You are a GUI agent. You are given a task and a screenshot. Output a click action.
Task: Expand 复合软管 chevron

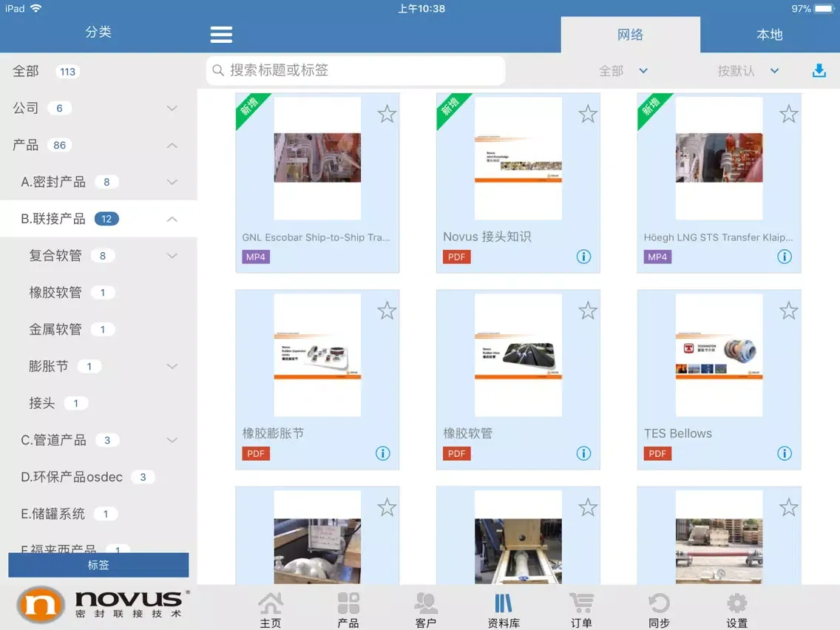click(x=172, y=256)
